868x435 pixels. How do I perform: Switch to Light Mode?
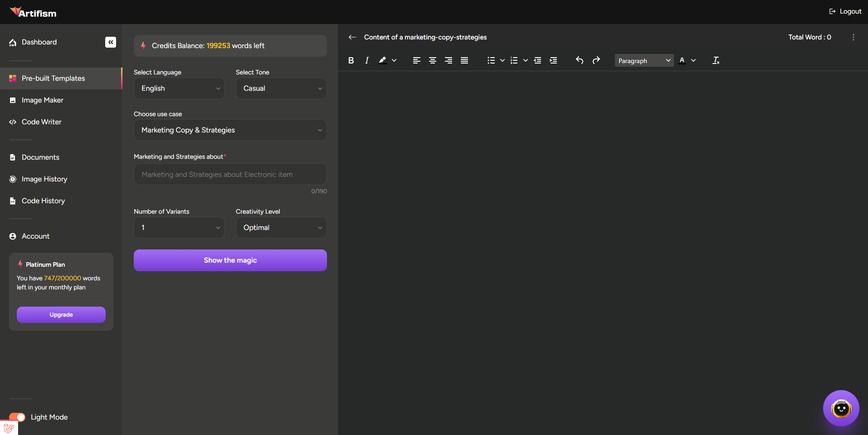[x=17, y=417]
